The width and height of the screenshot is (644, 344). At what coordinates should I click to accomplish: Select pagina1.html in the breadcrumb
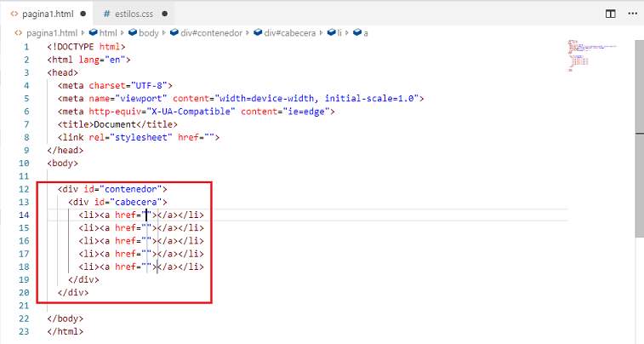click(x=51, y=33)
